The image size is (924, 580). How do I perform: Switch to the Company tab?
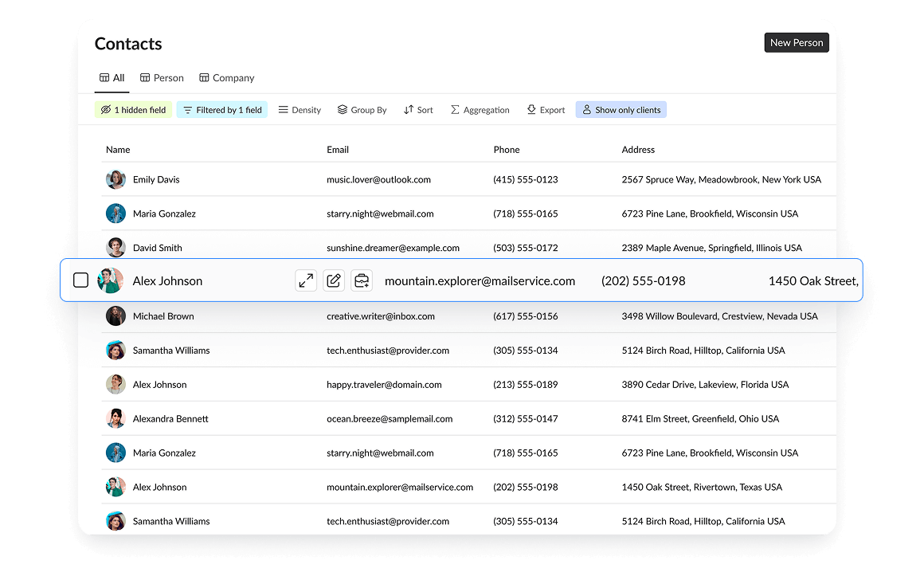coord(227,78)
